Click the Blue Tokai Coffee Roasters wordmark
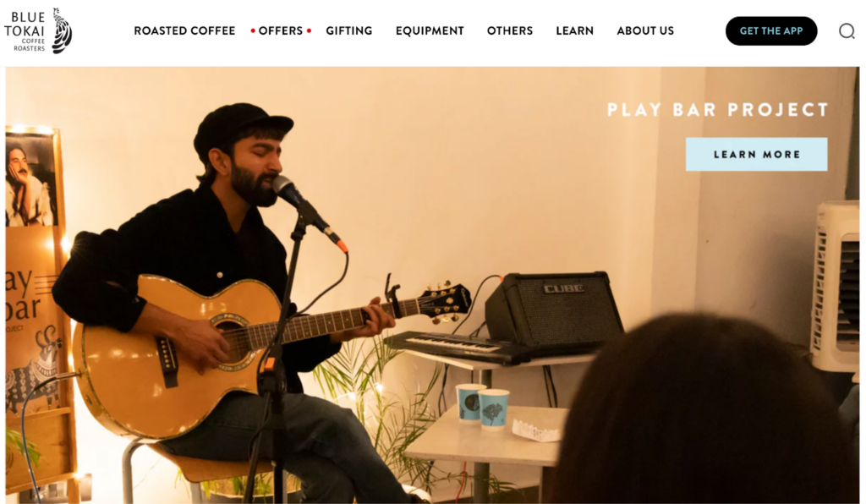The image size is (866, 504). (x=25, y=32)
